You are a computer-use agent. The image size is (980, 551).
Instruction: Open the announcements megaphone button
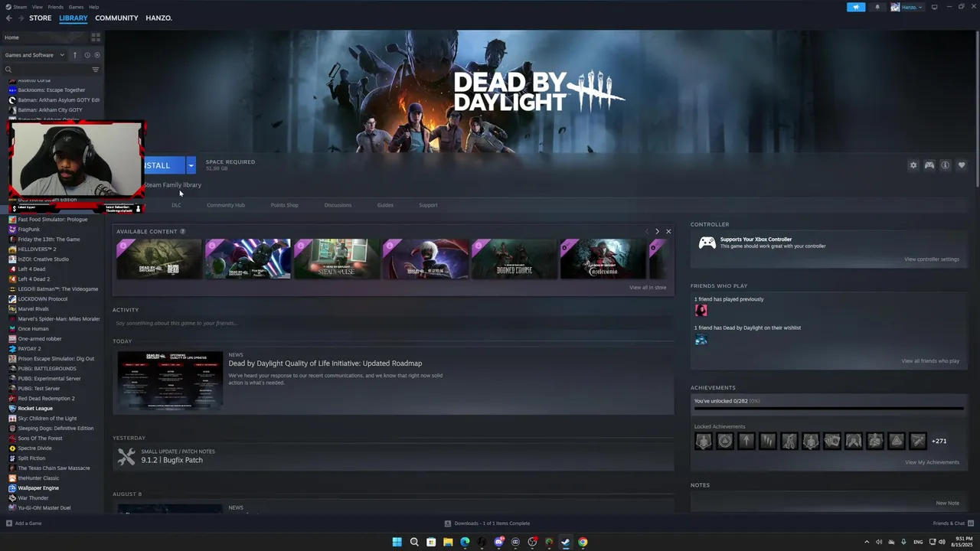856,7
